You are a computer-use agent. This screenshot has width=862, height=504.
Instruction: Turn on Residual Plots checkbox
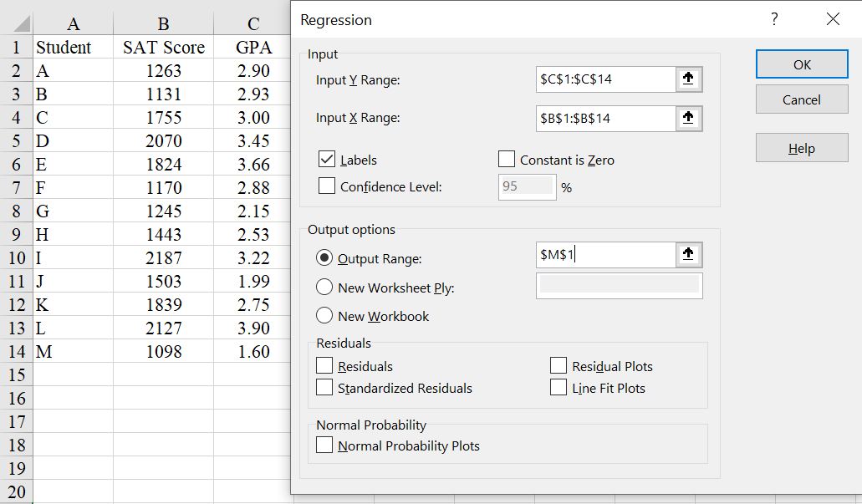pyautogui.click(x=559, y=366)
